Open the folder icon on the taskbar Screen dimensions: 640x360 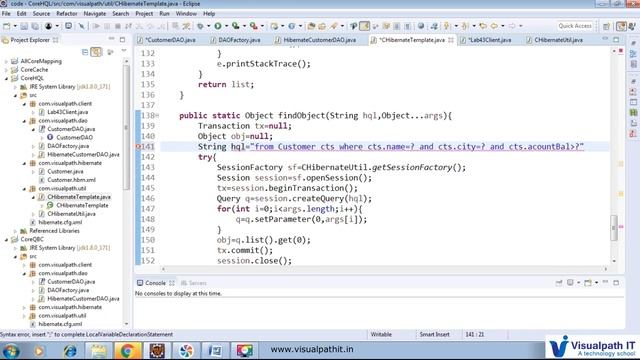pyautogui.click(x=98, y=351)
